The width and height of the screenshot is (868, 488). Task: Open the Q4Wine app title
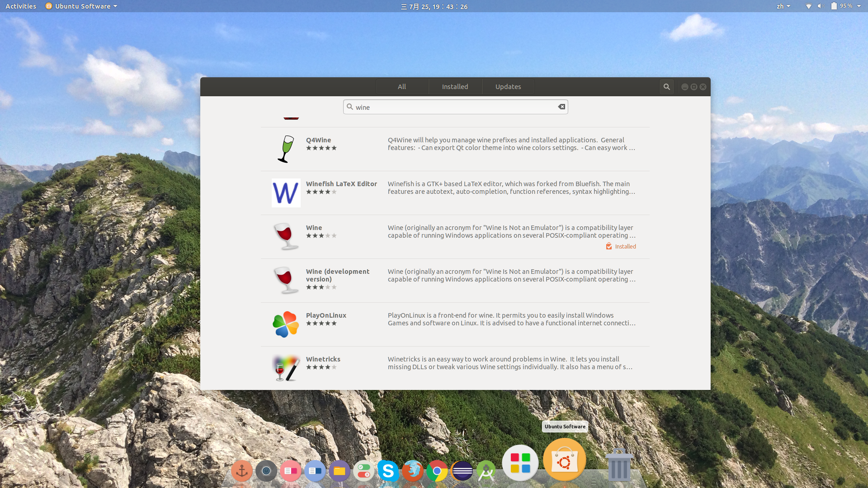[318, 140]
